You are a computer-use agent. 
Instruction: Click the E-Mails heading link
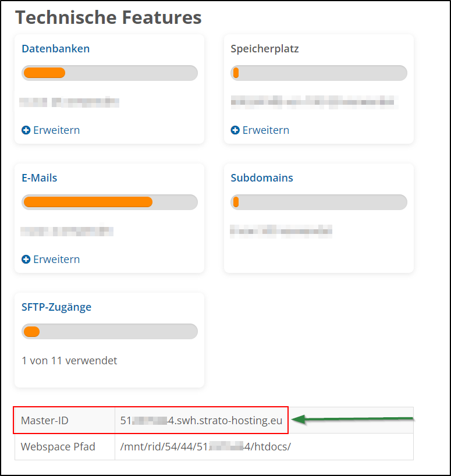click(40, 177)
